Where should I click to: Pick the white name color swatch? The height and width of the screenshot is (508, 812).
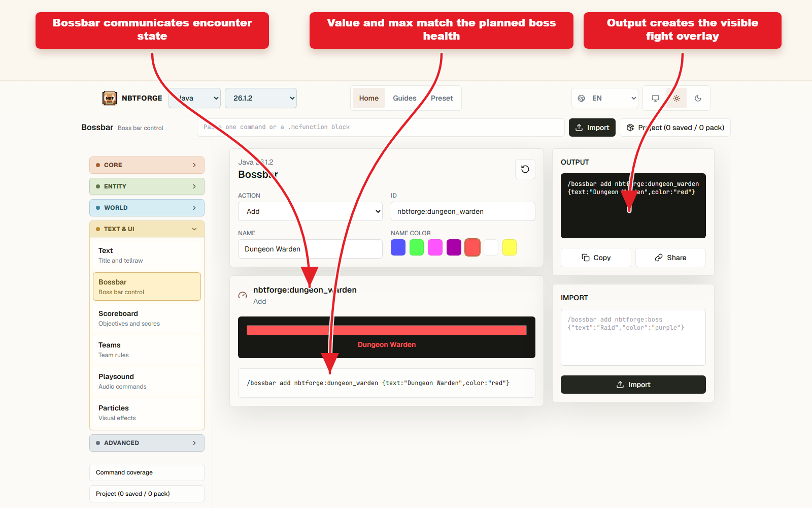click(491, 247)
